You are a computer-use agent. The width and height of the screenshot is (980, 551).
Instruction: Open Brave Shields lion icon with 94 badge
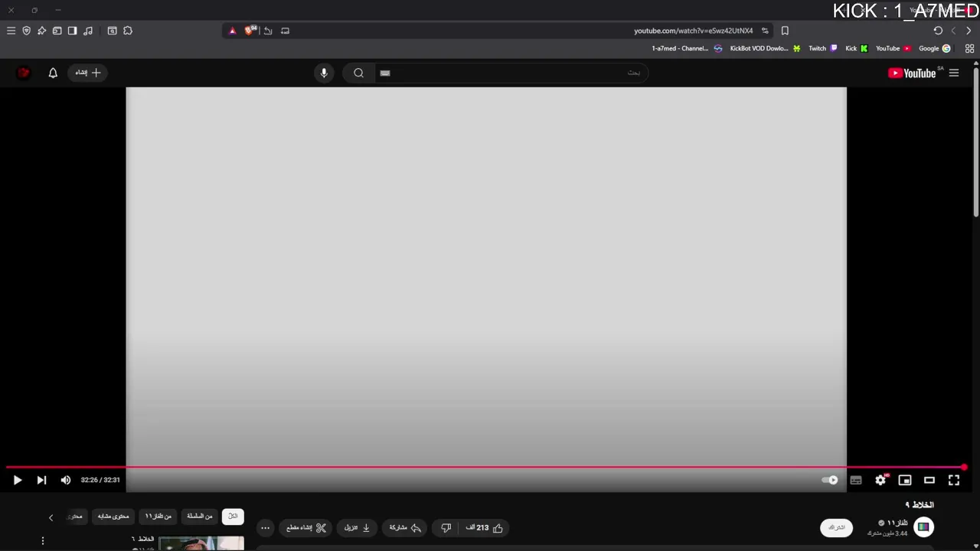tap(250, 31)
